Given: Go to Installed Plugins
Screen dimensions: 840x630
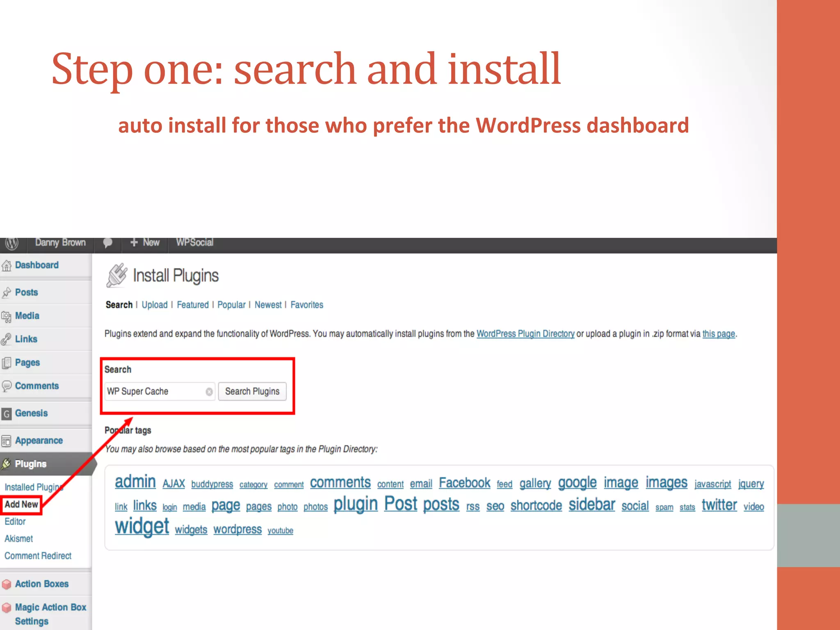Looking at the screenshot, I should pos(34,487).
